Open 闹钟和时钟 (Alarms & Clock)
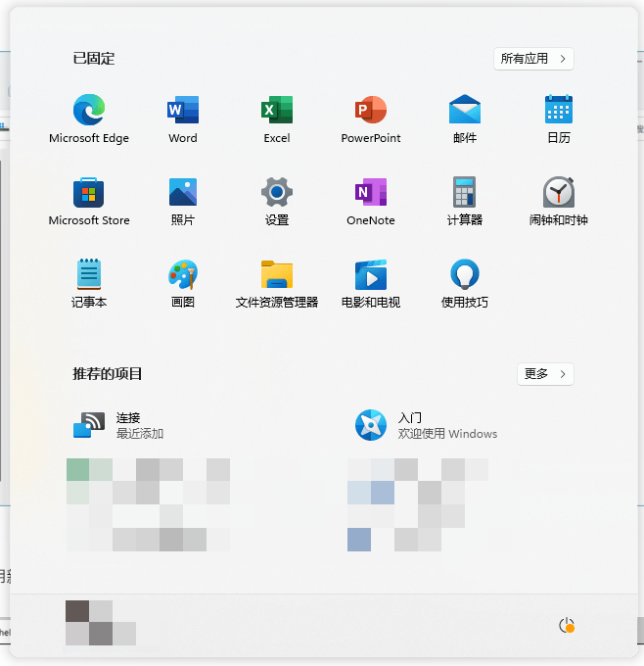Image resolution: width=644 pixels, height=666 pixels. (x=559, y=192)
